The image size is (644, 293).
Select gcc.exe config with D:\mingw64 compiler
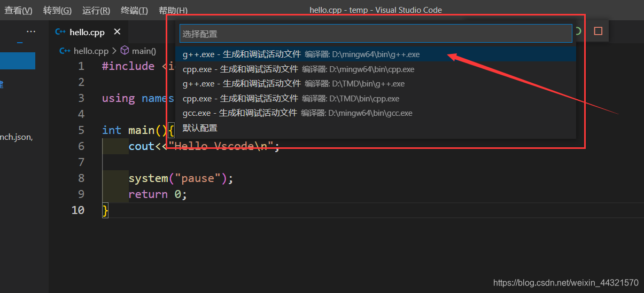tap(376, 113)
